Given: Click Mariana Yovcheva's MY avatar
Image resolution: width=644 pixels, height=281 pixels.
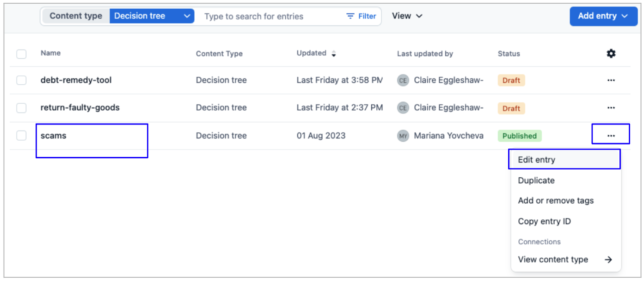Looking at the screenshot, I should click(x=403, y=136).
